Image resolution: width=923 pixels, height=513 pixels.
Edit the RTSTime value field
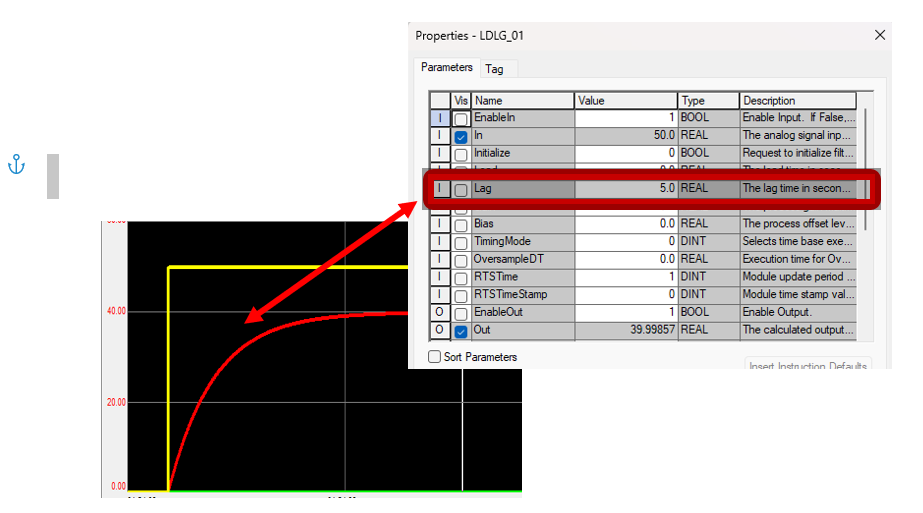[626, 277]
